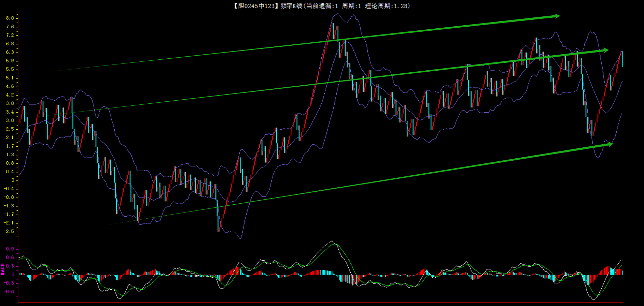Click the MACD line's highest peak

(x=331, y=242)
